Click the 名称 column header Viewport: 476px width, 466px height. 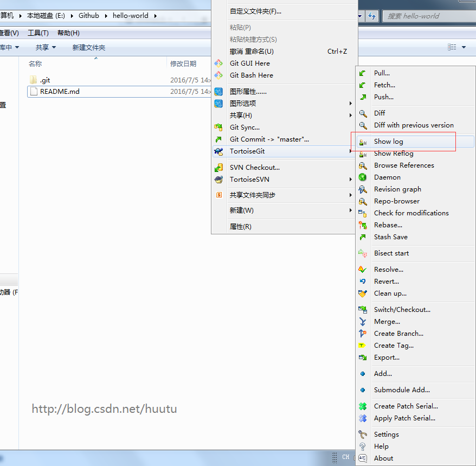35,64
